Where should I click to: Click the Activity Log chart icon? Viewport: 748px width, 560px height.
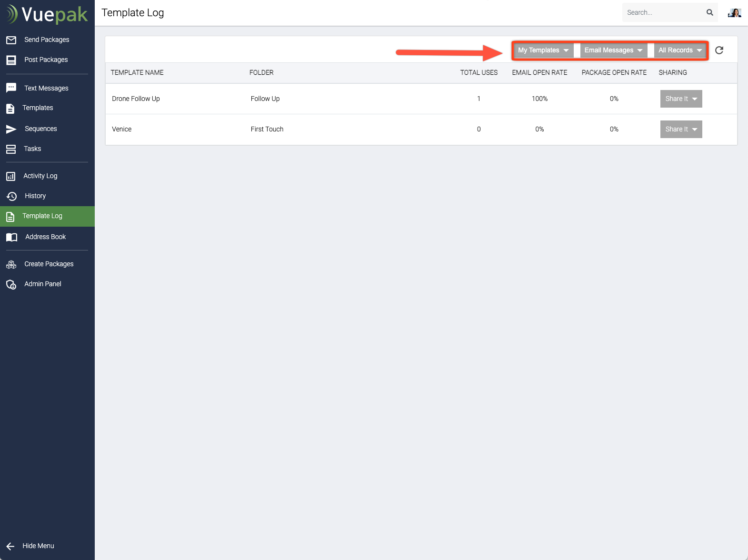[x=11, y=176]
